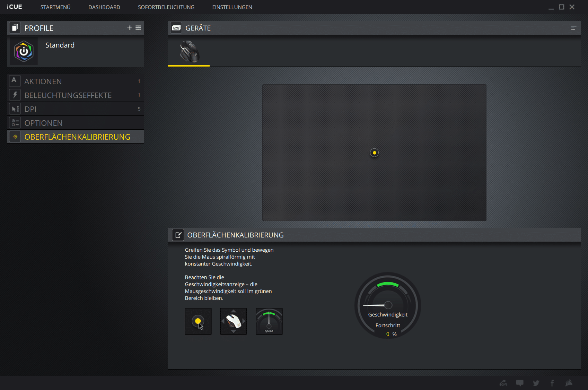Open the Einstellungen menu

pos(232,7)
